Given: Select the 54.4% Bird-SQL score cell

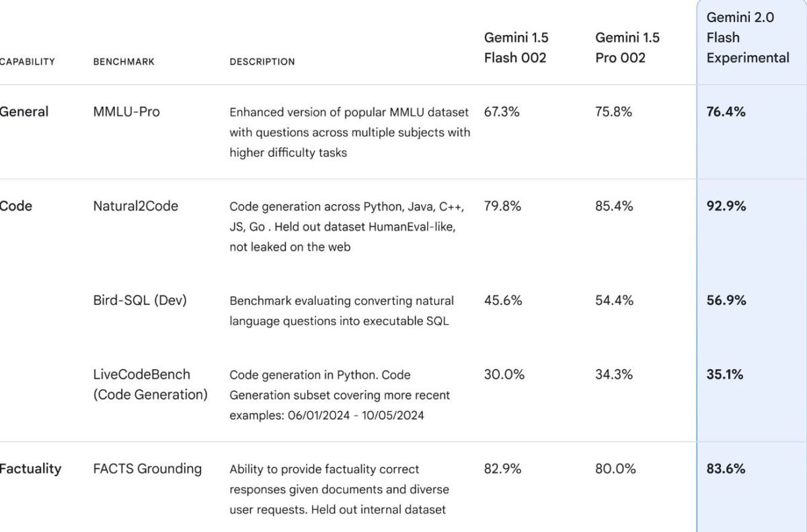Looking at the screenshot, I should pyautogui.click(x=614, y=300).
